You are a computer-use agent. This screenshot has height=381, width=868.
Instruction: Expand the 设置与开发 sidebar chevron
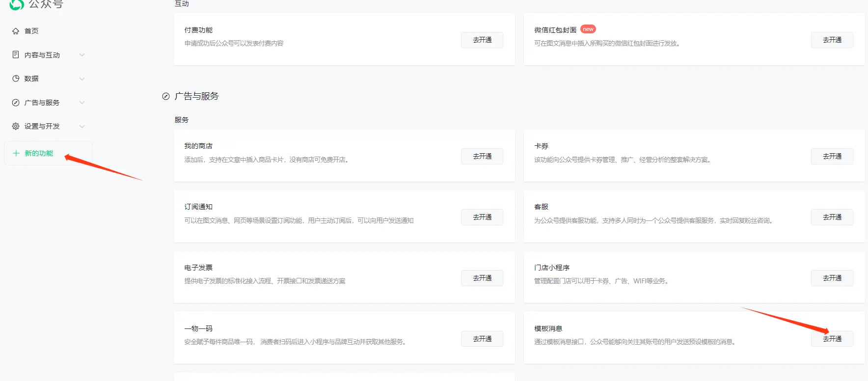click(82, 126)
